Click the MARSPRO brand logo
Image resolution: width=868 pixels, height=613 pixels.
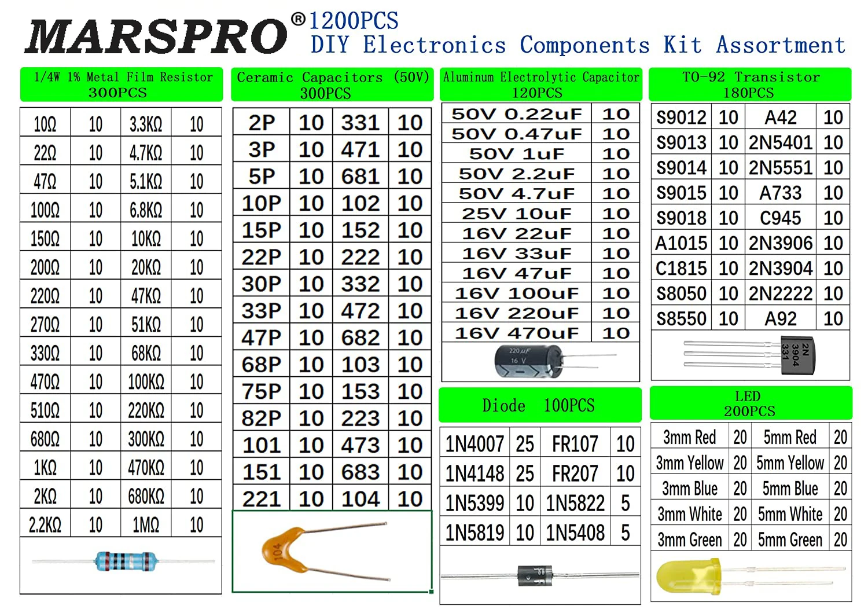point(156,36)
